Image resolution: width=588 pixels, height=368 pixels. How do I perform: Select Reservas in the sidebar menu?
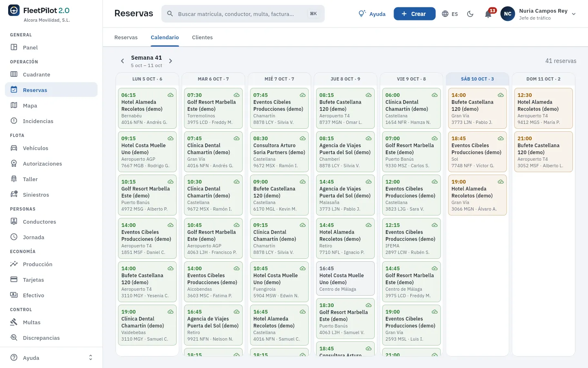click(51, 90)
